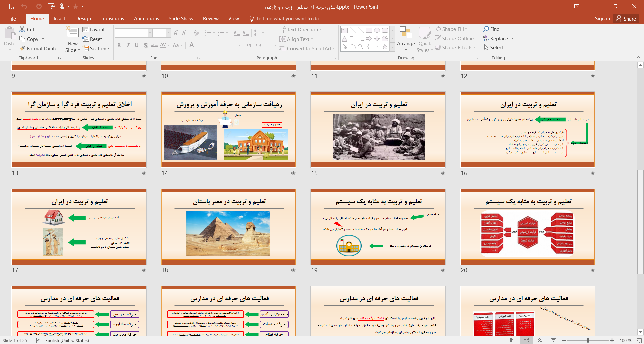Viewport: 644px width, 344px height.
Task: Open the Transitions tab
Action: [112, 19]
